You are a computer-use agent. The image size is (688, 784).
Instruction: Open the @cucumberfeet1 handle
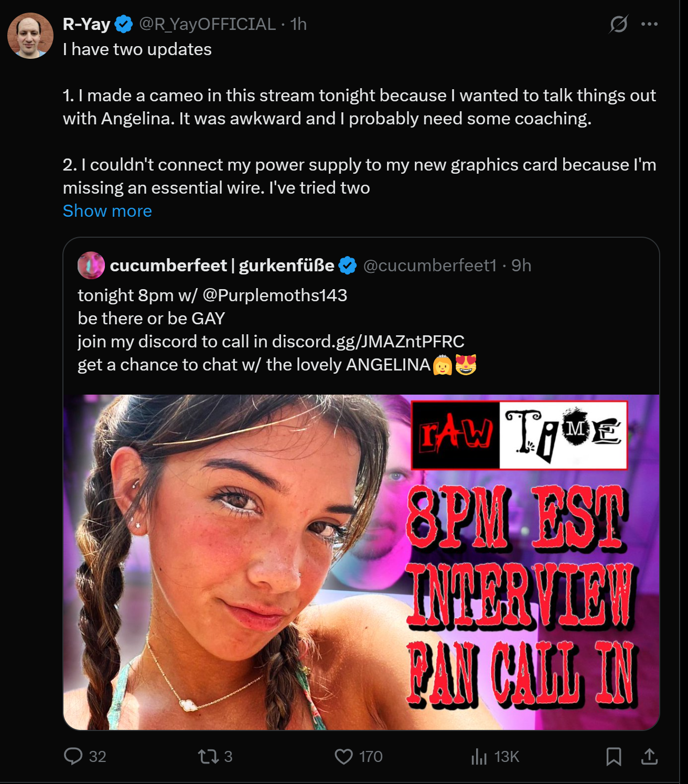tap(429, 266)
